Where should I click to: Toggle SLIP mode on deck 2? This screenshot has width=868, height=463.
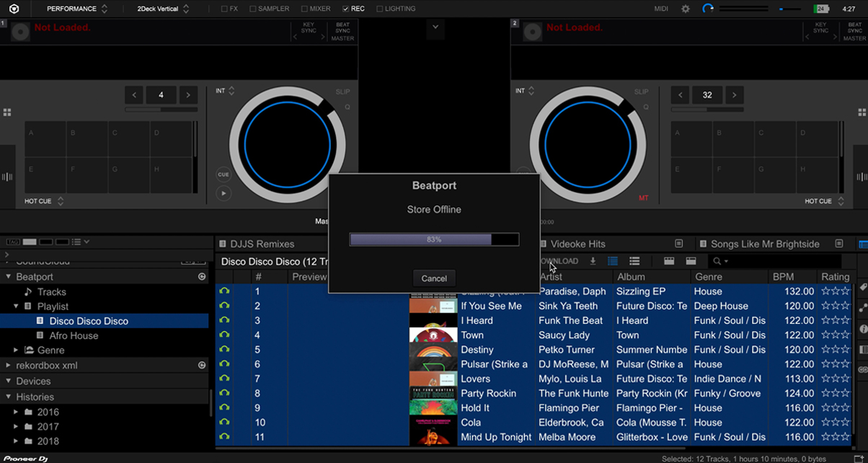[641, 92]
